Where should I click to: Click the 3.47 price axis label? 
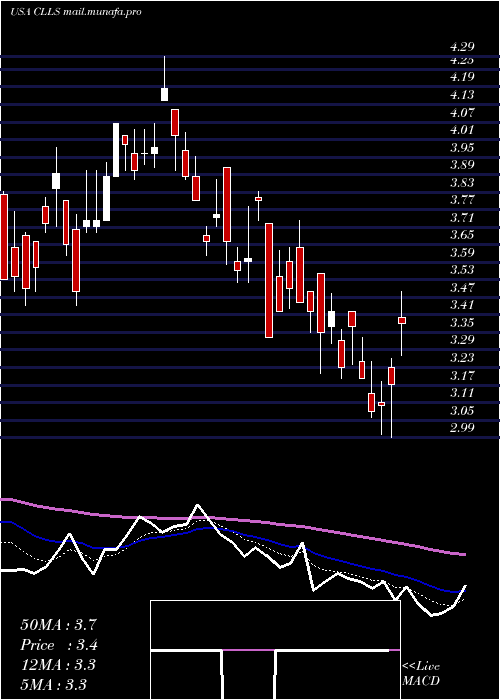click(x=462, y=288)
